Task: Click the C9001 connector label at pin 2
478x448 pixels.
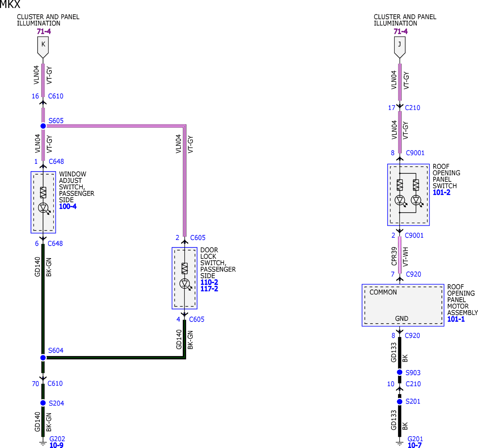Action: click(x=414, y=235)
